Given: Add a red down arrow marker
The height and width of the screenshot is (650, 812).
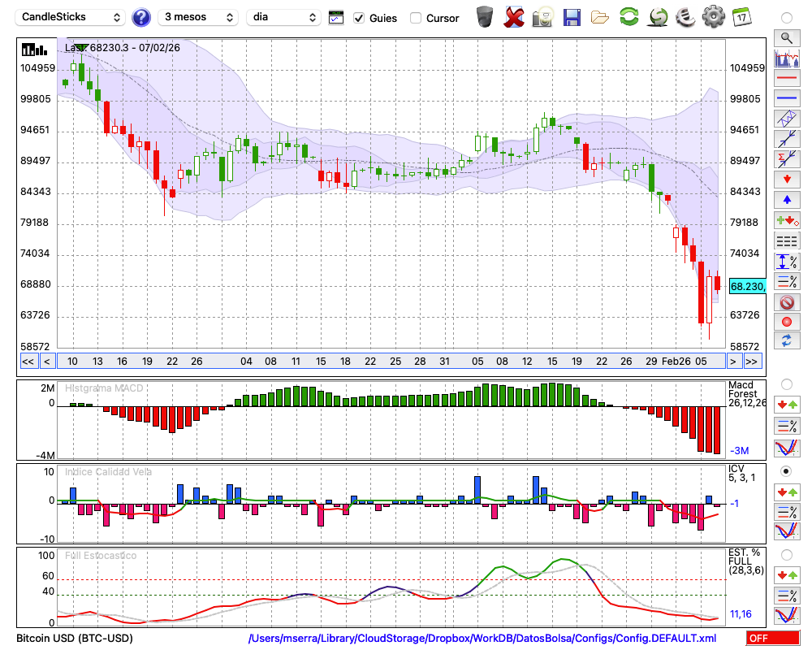Looking at the screenshot, I should 787,180.
